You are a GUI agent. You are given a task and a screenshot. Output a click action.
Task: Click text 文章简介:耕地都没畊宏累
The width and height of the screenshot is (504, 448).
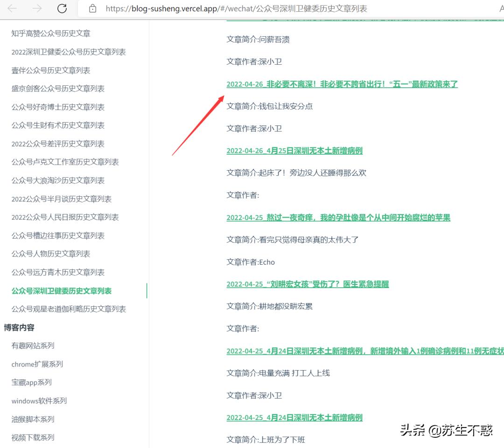269,306
